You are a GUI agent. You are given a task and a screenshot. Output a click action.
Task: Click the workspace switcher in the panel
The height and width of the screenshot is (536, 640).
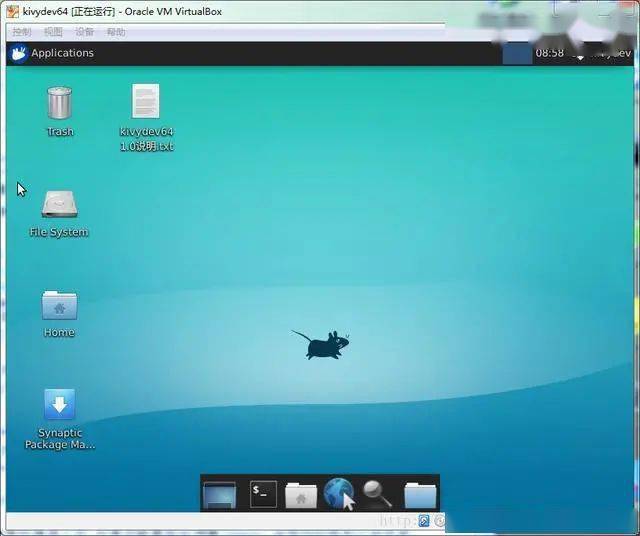(517, 53)
